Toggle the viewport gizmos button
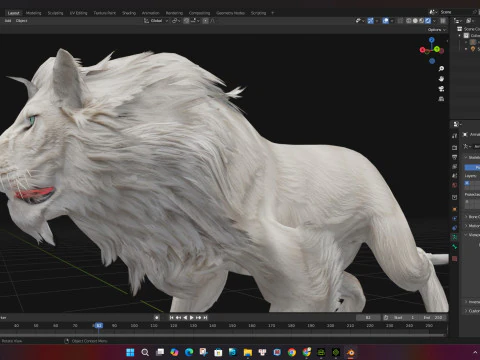 [370, 21]
